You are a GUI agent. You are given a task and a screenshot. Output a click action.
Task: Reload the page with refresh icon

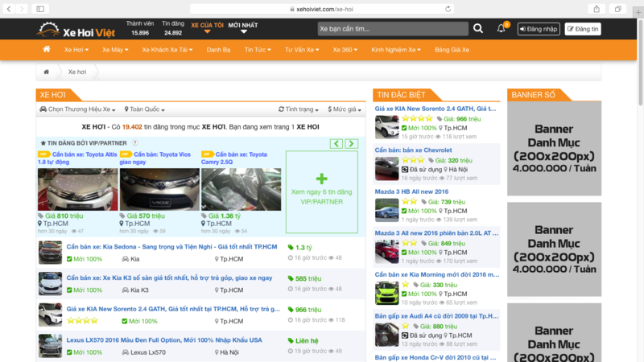click(x=448, y=9)
